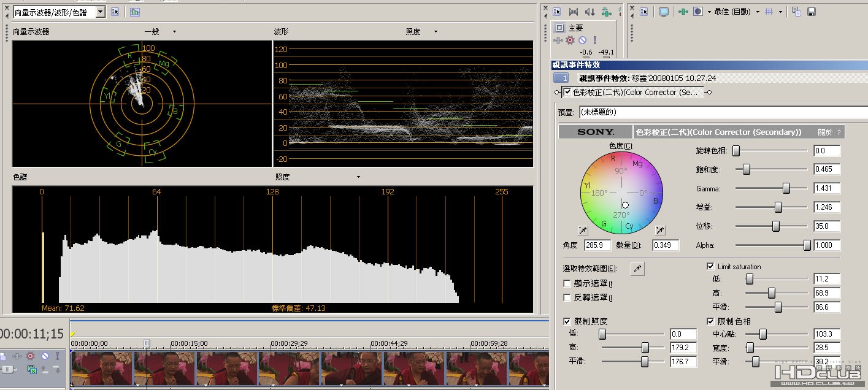Viewport: 868px width, 390px height.
Task: Toggle preview on external monitor
Action: pos(664,12)
